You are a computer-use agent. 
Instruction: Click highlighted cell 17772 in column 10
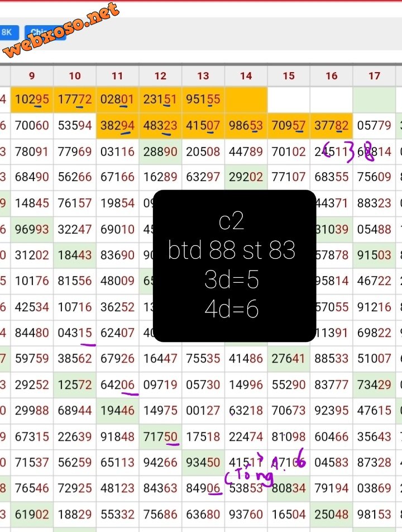(75, 99)
